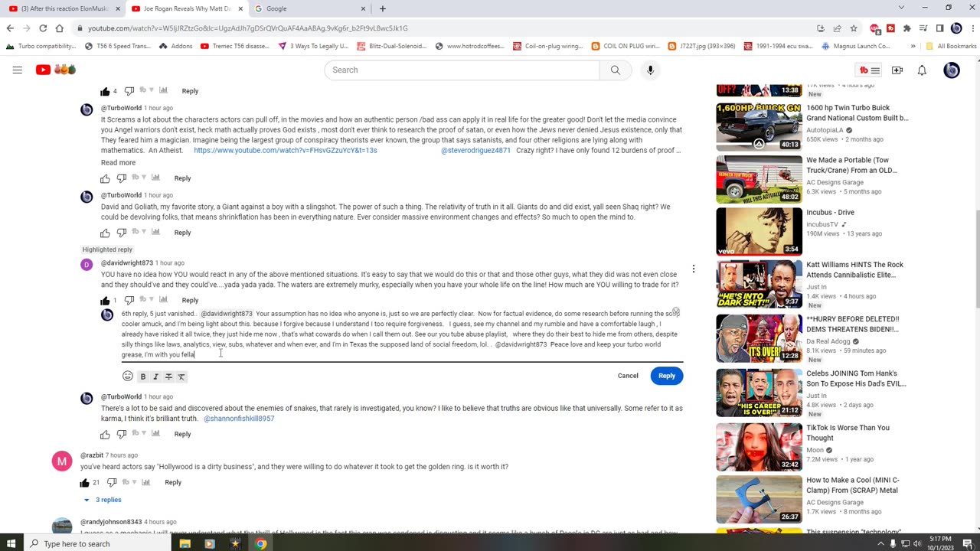Open the @steverodriguez4871 mention link
The image size is (980, 551).
pos(475,151)
